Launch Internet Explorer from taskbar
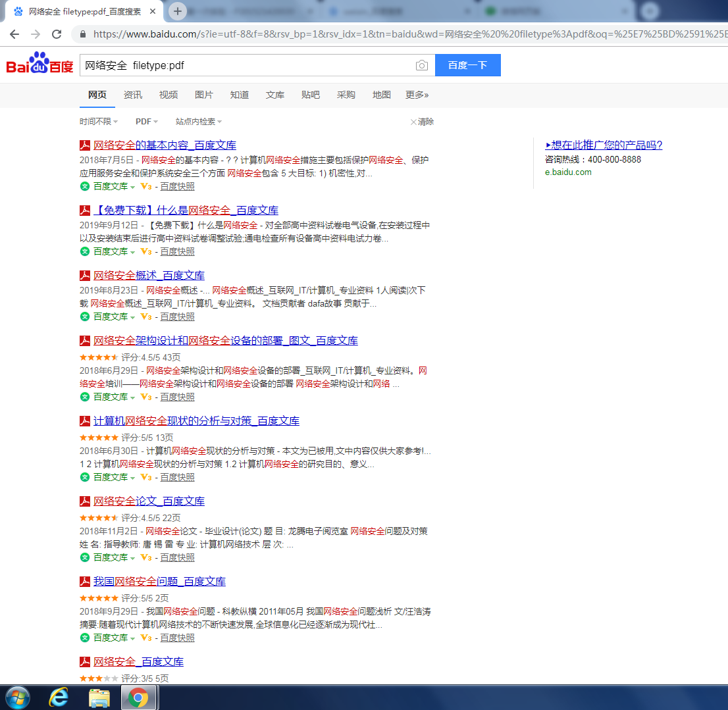The width and height of the screenshot is (728, 710). tap(59, 697)
